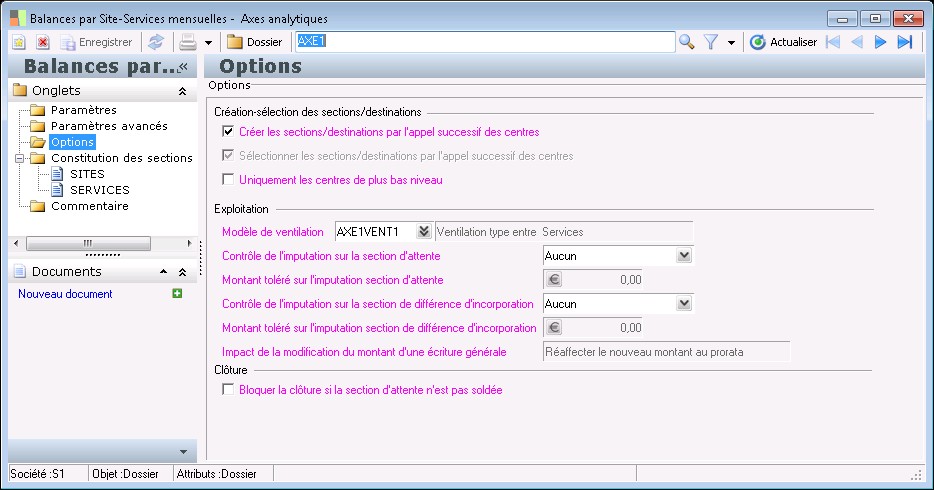Screen dimensions: 934x490
Task: Maximize the window
Action: 875,19
